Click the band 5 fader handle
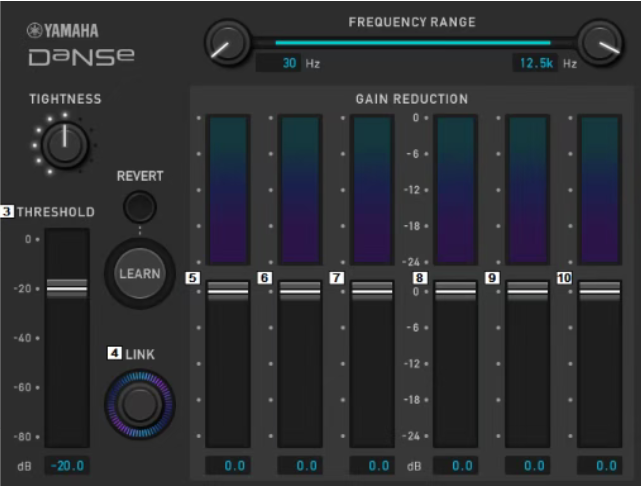The width and height of the screenshot is (641, 486). coord(228,291)
